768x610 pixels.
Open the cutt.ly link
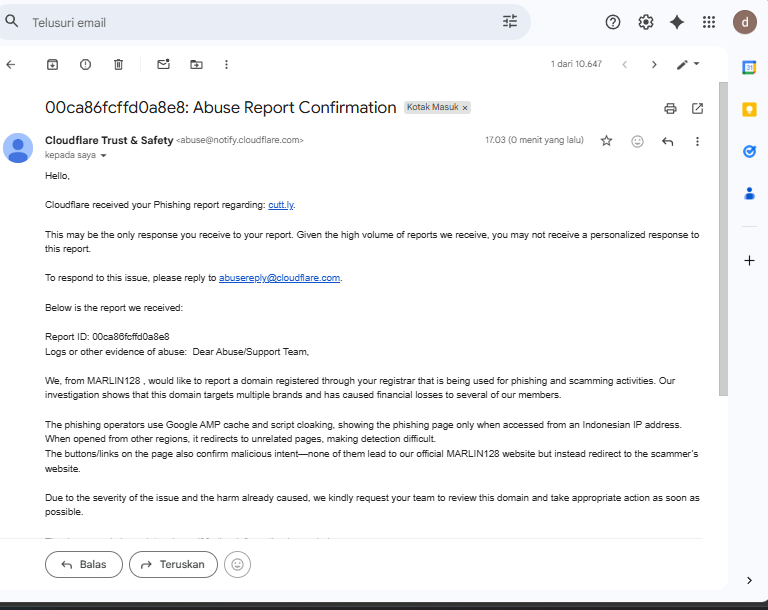281,205
